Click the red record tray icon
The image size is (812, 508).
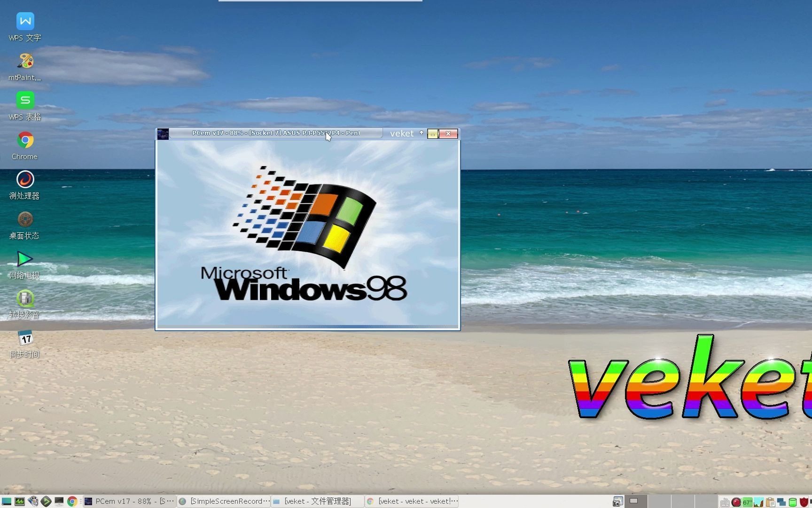coord(736,502)
